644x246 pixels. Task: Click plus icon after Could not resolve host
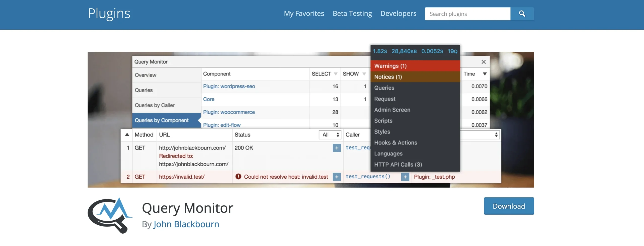[337, 177]
